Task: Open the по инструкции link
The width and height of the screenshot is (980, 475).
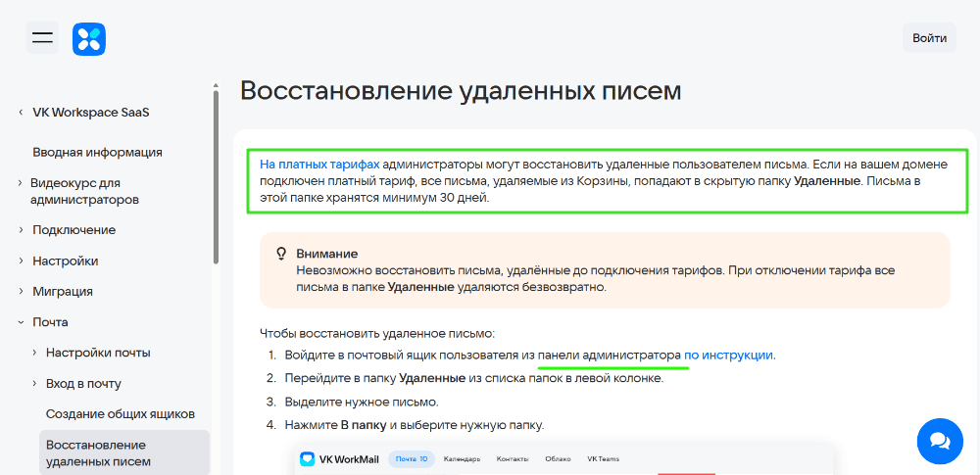Action: pos(729,355)
